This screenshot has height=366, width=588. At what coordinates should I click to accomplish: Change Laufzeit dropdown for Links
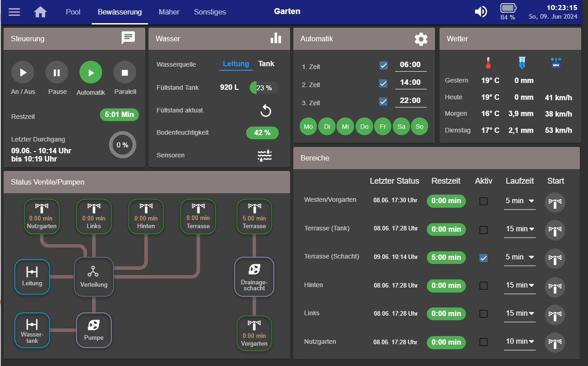[520, 313]
